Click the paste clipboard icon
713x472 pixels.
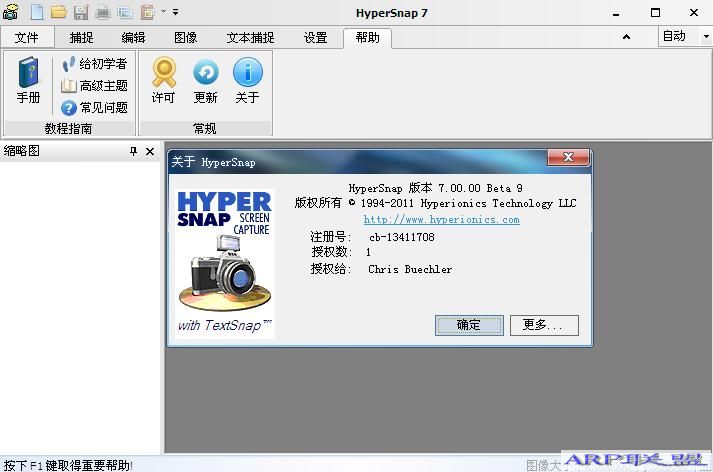pos(147,12)
